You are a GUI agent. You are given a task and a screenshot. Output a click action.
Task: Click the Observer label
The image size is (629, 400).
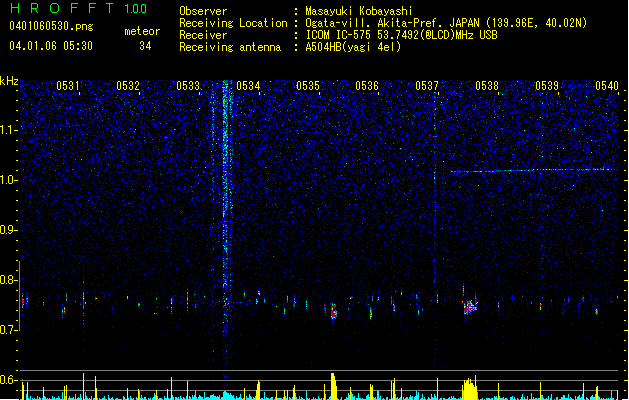pyautogui.click(x=203, y=11)
